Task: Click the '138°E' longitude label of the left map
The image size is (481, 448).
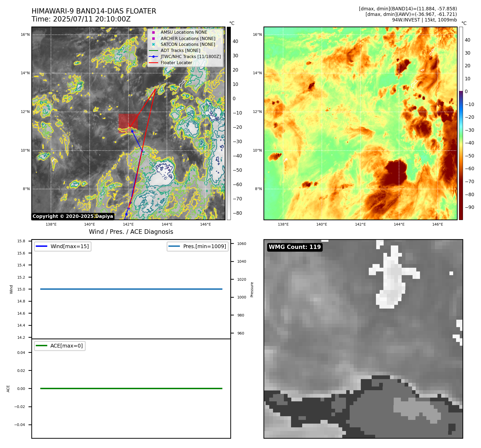Action: pos(51,224)
